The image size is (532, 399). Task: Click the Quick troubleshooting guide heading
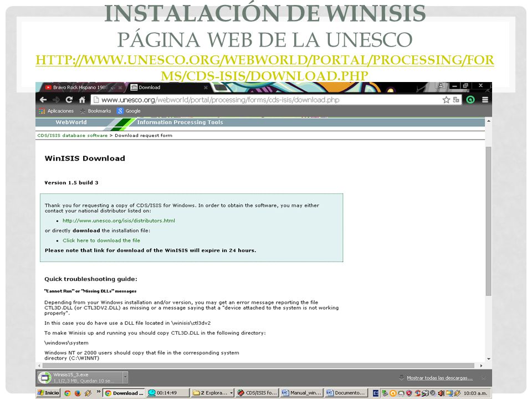coord(91,279)
